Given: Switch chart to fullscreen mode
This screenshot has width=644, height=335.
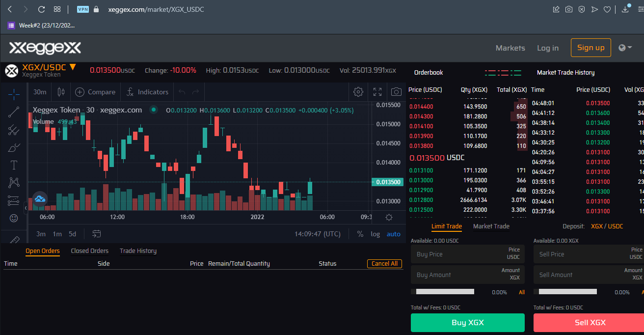Looking at the screenshot, I should [x=377, y=92].
